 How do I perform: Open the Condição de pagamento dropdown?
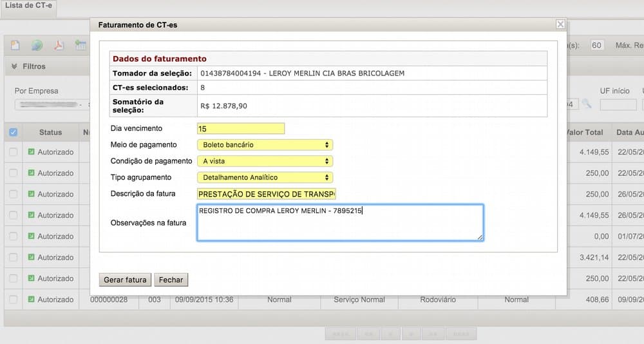coord(265,161)
